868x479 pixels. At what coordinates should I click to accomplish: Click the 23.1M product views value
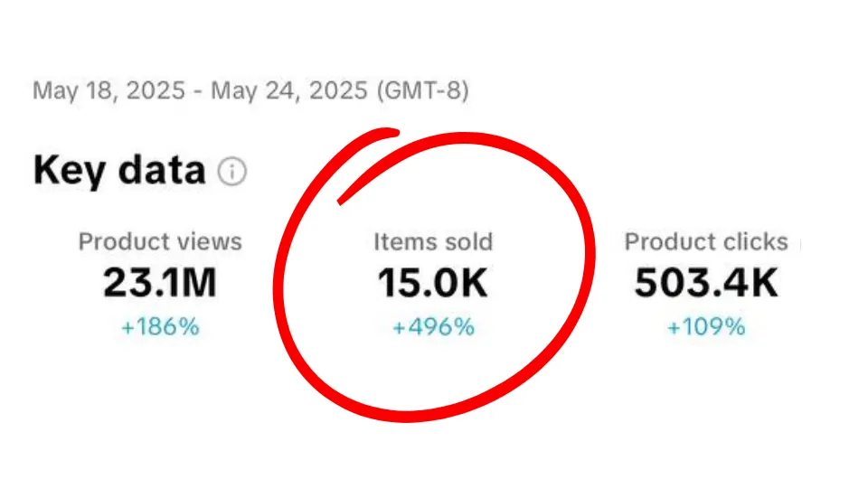(x=160, y=283)
